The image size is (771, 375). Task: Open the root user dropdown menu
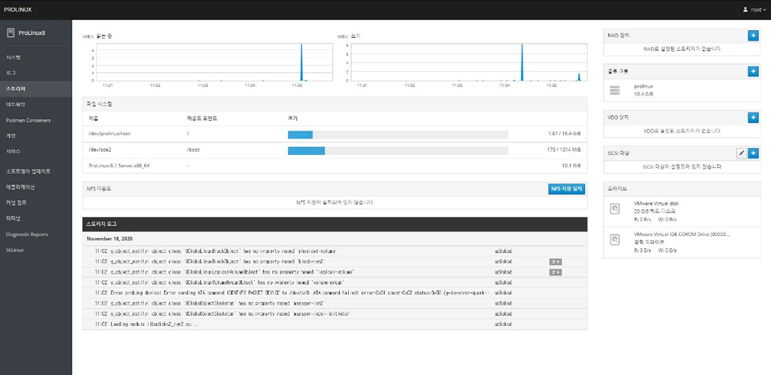(x=755, y=9)
